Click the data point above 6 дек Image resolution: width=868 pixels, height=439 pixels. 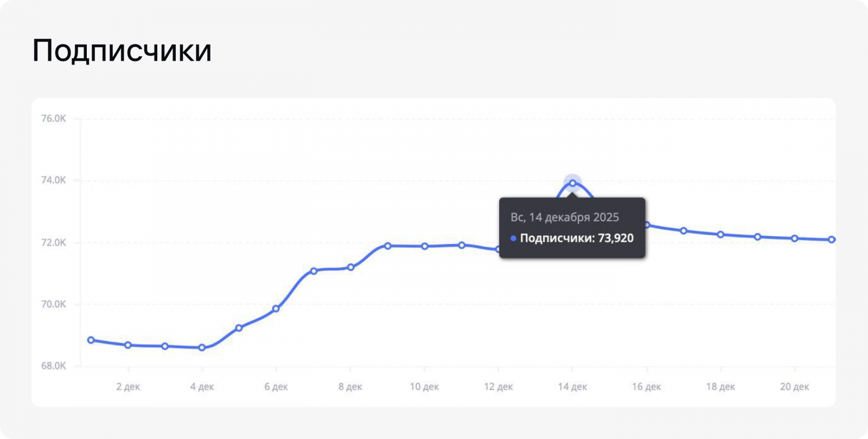pos(276,309)
